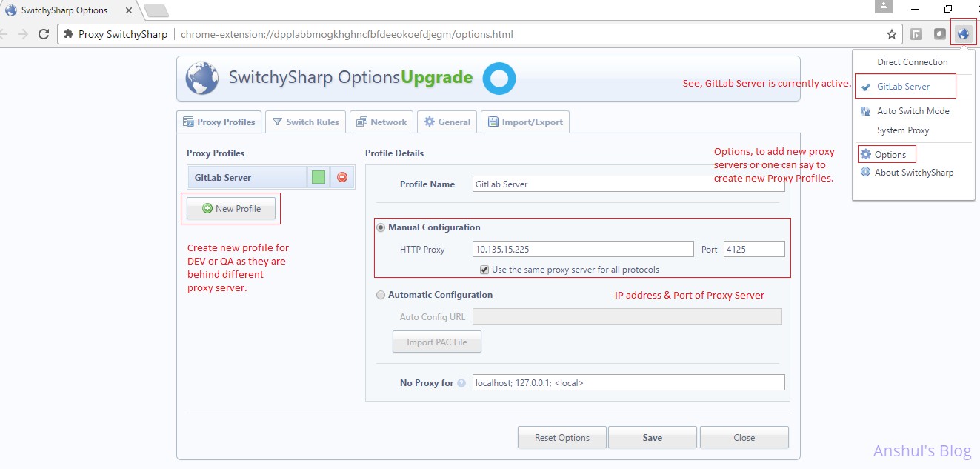This screenshot has height=469, width=980.
Task: Open the Network tab
Action: click(x=381, y=122)
